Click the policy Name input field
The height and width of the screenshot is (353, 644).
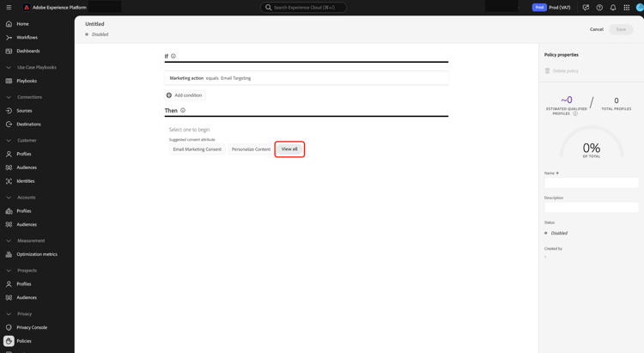pos(592,183)
